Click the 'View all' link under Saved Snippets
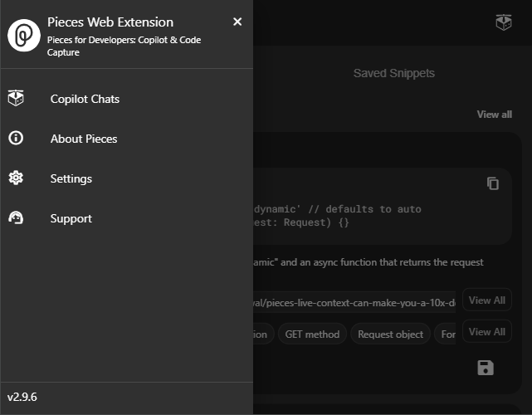The width and height of the screenshot is (532, 415). [x=494, y=115]
